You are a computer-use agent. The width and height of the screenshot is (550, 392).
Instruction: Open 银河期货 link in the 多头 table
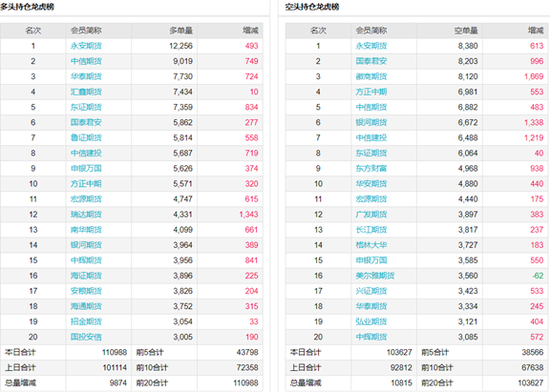(86, 245)
